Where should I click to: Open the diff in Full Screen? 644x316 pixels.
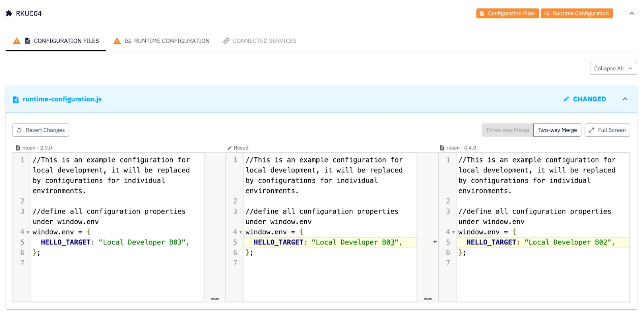(607, 130)
